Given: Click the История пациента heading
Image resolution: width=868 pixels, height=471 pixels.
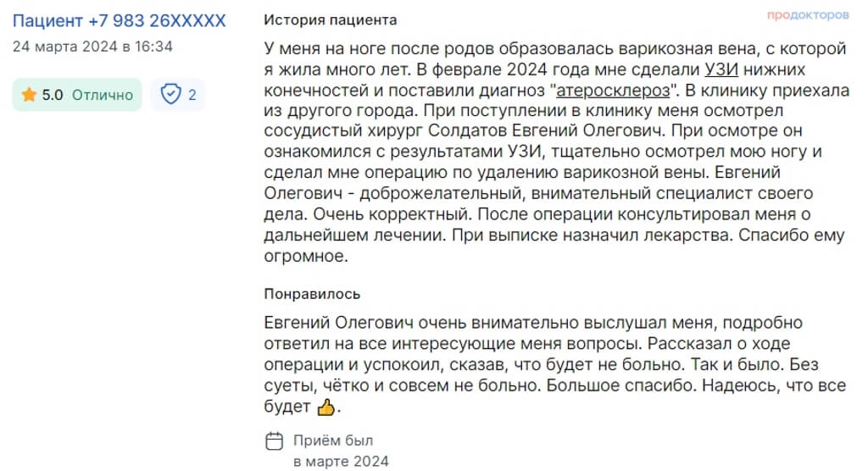Looking at the screenshot, I should (x=331, y=20).
